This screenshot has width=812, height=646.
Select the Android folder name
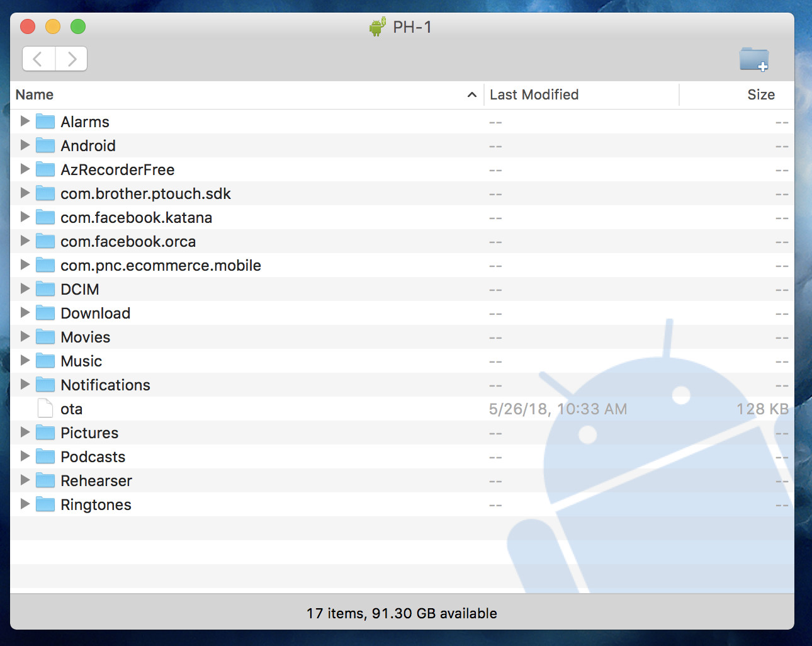[88, 145]
